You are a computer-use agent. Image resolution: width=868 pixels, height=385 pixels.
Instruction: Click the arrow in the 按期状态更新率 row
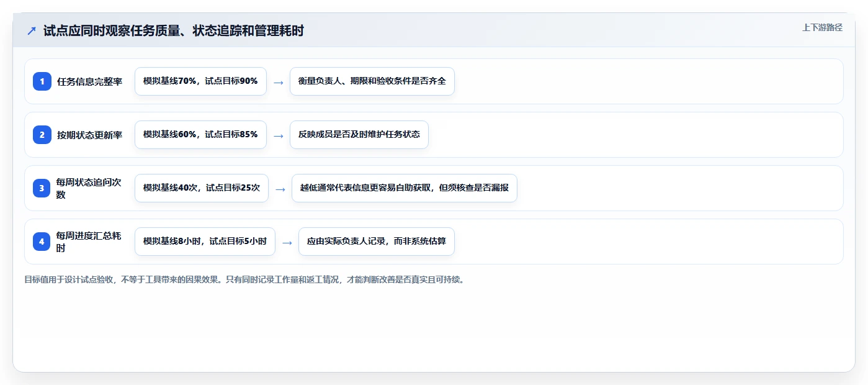(279, 135)
